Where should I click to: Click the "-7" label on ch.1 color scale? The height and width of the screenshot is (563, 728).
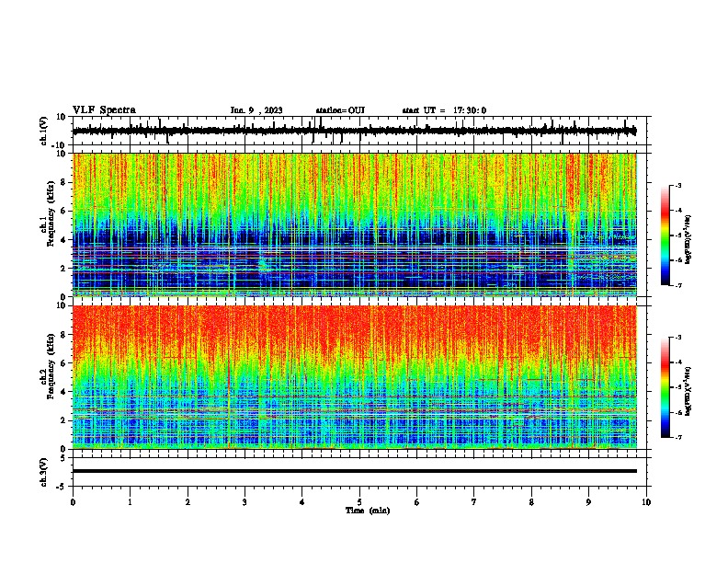(x=677, y=285)
